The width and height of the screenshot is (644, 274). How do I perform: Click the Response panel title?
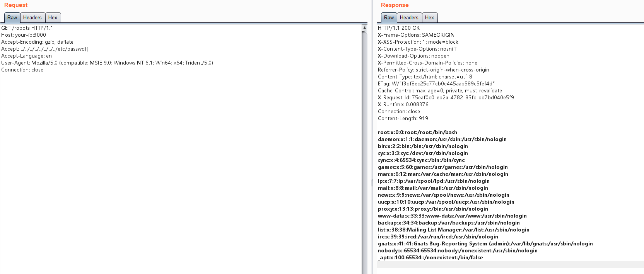[395, 5]
